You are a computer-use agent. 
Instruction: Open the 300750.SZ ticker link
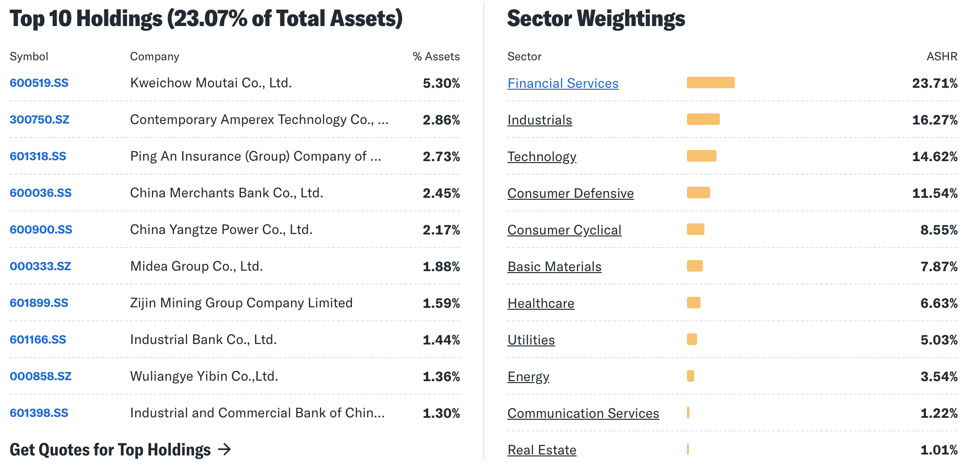[x=40, y=120]
